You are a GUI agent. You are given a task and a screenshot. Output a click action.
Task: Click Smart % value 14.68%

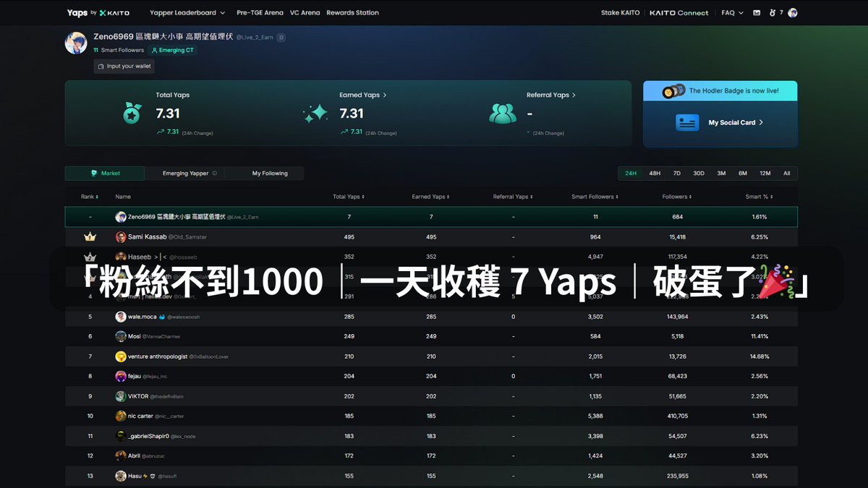click(x=759, y=356)
